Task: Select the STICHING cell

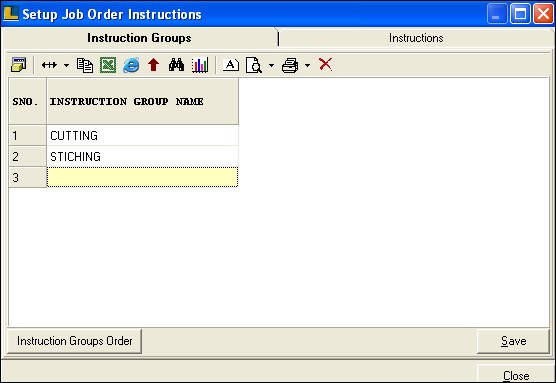Action: tap(142, 156)
